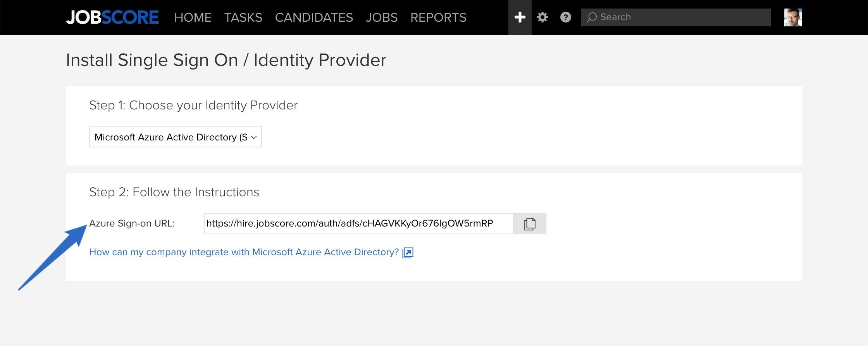Click the 'Install Single Sign On / Identity Provider' title
Image resolution: width=868 pixels, height=346 pixels.
pyautogui.click(x=226, y=60)
